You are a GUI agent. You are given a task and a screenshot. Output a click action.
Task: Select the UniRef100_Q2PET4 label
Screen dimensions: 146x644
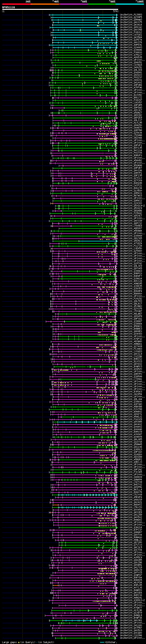click(131, 40)
